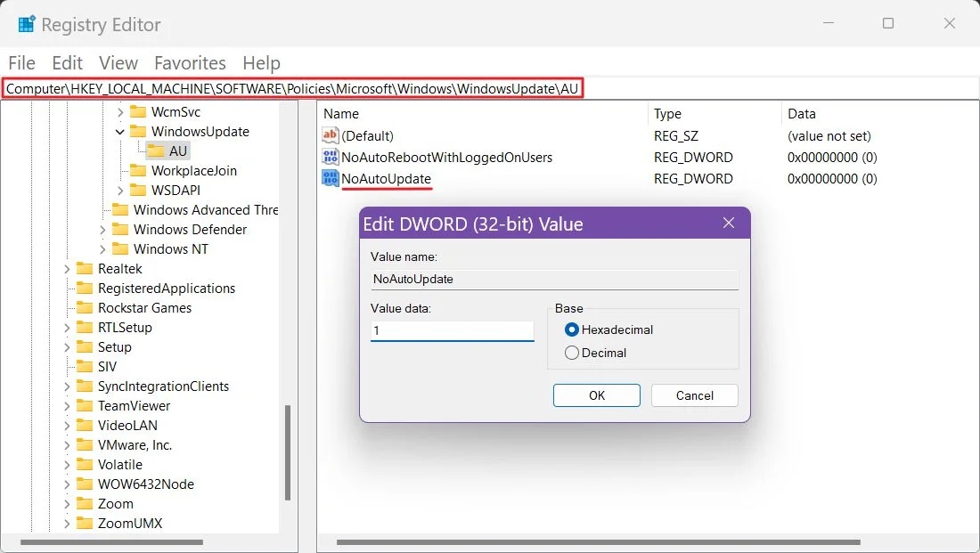Click the (Default) string value icon
The image size is (980, 553).
click(330, 135)
